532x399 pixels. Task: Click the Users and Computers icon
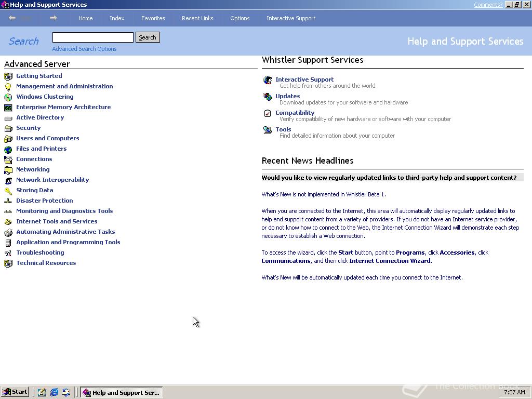(8, 139)
